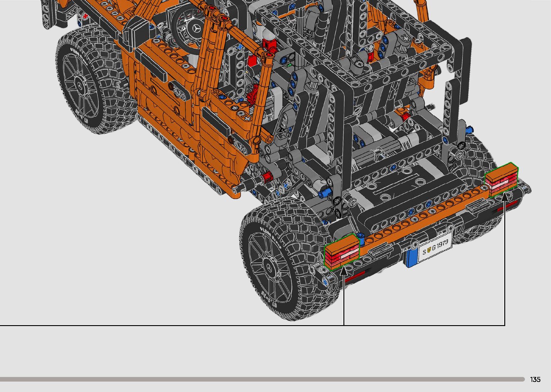Click the right end of progress bar

[522, 379]
